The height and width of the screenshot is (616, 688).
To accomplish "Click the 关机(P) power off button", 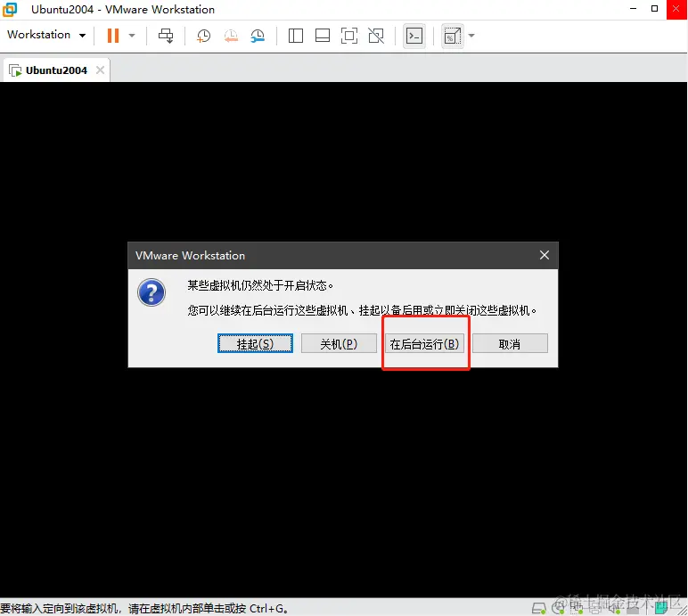I will coord(339,343).
